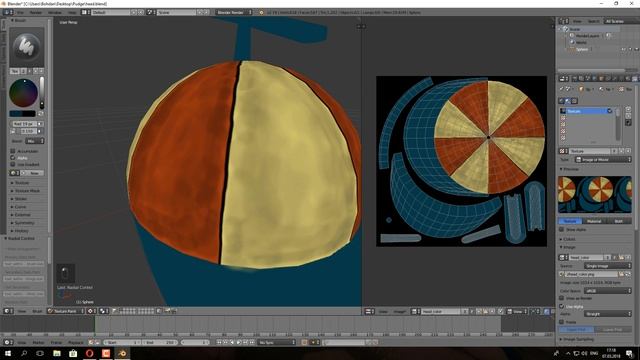Open the Render menu
The width and height of the screenshot is (640, 360).
[36, 12]
